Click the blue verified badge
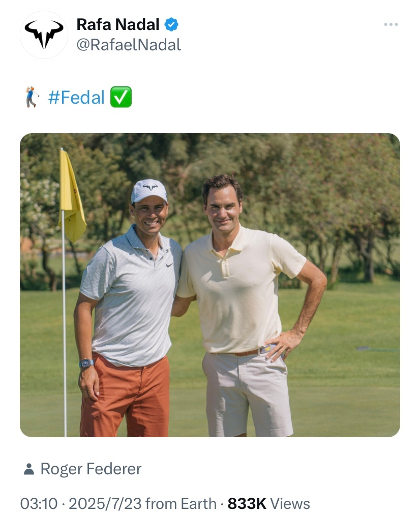420x516 pixels. [171, 25]
